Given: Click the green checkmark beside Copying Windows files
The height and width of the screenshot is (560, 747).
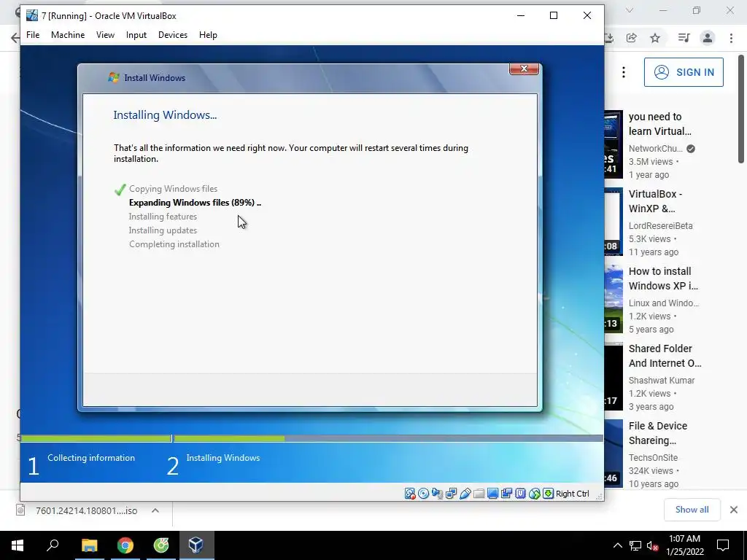Looking at the screenshot, I should tap(120, 190).
